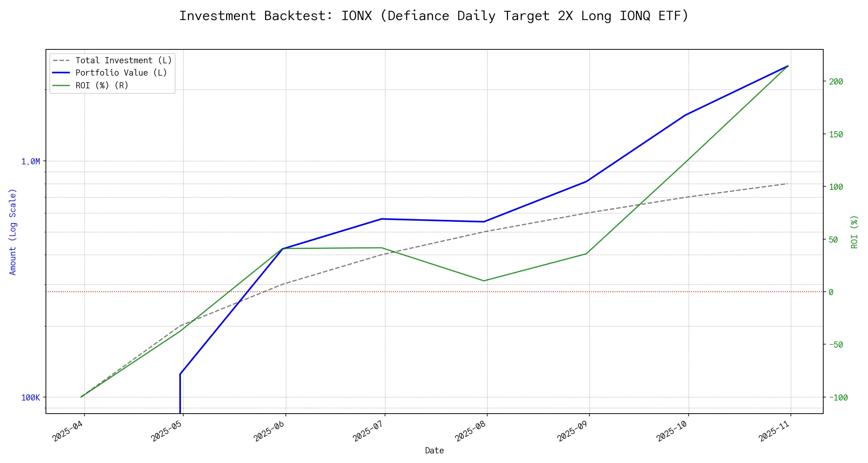Click the 100 tick on the ROI axis
Image resolution: width=868 pixels, height=463 pixels.
tap(836, 187)
